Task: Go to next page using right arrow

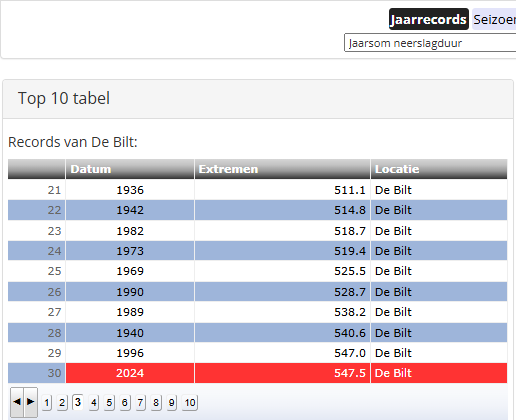Action: [30, 402]
